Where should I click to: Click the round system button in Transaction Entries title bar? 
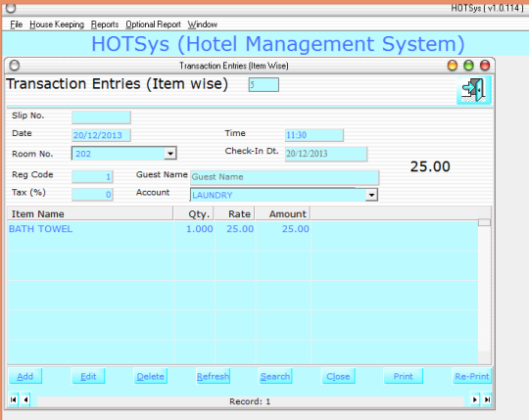coord(15,65)
